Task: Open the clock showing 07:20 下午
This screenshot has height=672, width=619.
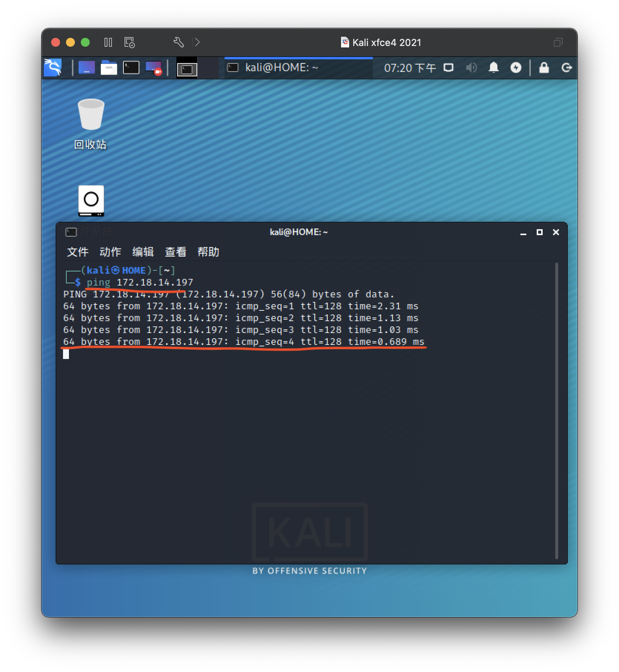Action: click(x=410, y=68)
